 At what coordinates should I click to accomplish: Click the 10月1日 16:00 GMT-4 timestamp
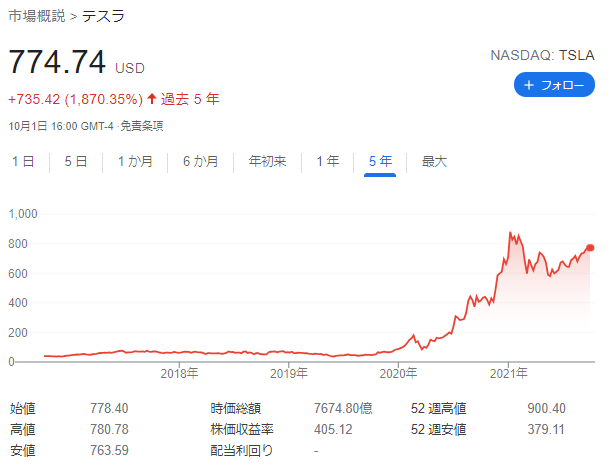61,126
